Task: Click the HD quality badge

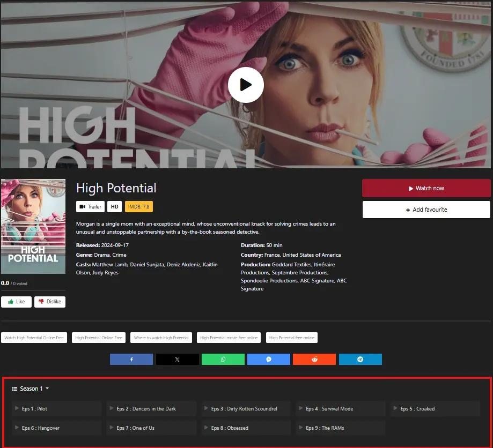Action: 114,207
